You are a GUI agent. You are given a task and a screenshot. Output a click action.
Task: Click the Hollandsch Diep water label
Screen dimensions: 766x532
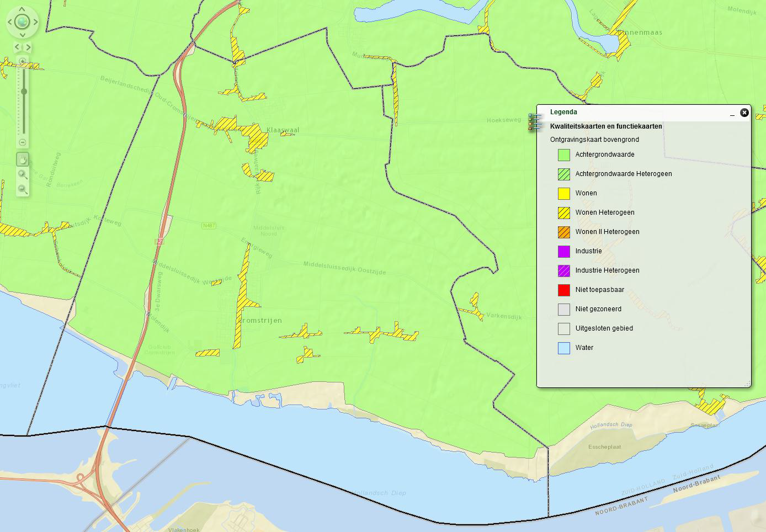coord(381,493)
